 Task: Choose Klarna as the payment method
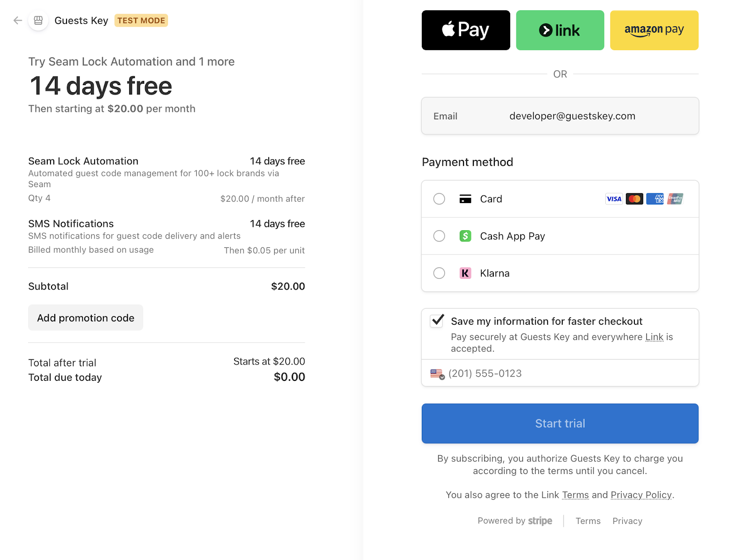(x=439, y=273)
